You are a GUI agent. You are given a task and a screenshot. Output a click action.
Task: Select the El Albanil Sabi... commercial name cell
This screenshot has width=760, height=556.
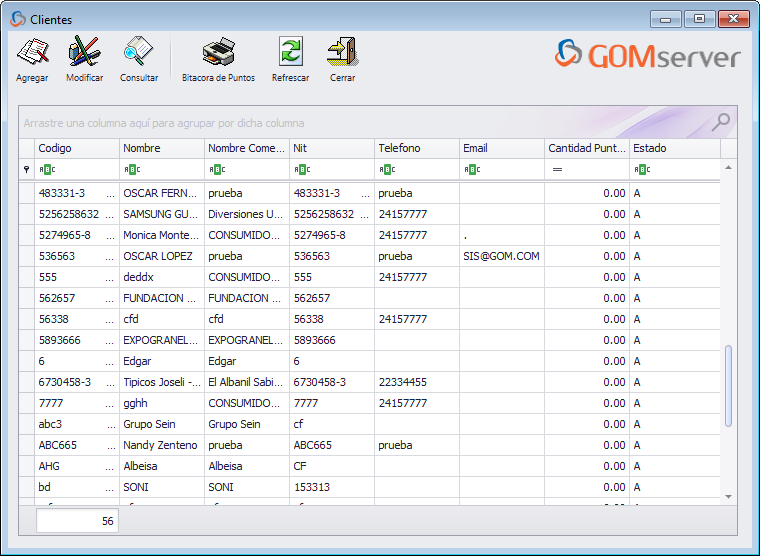(247, 382)
